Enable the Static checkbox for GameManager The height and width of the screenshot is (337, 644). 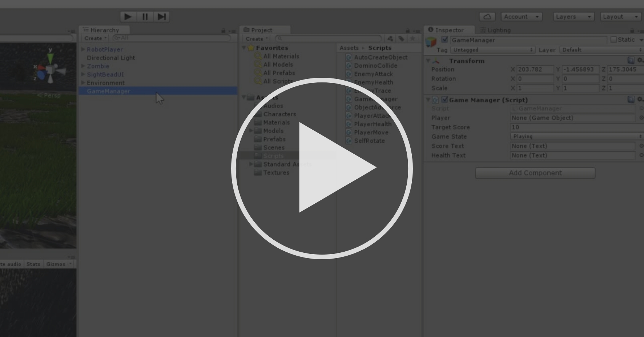click(x=614, y=40)
